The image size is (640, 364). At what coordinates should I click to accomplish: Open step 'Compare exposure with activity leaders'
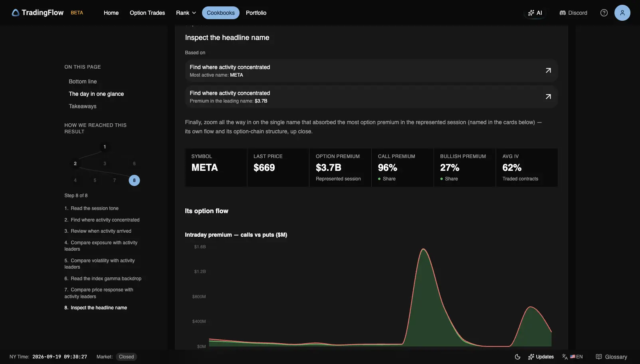101,246
